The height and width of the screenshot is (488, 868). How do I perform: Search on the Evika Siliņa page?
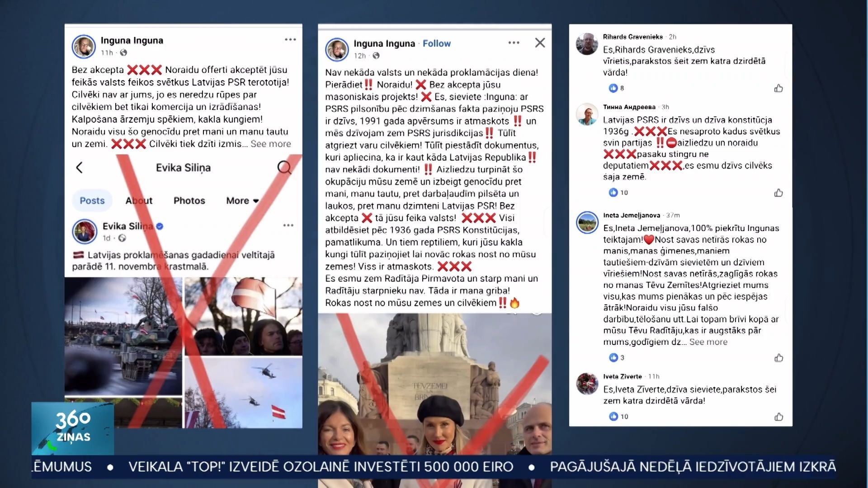(x=284, y=168)
